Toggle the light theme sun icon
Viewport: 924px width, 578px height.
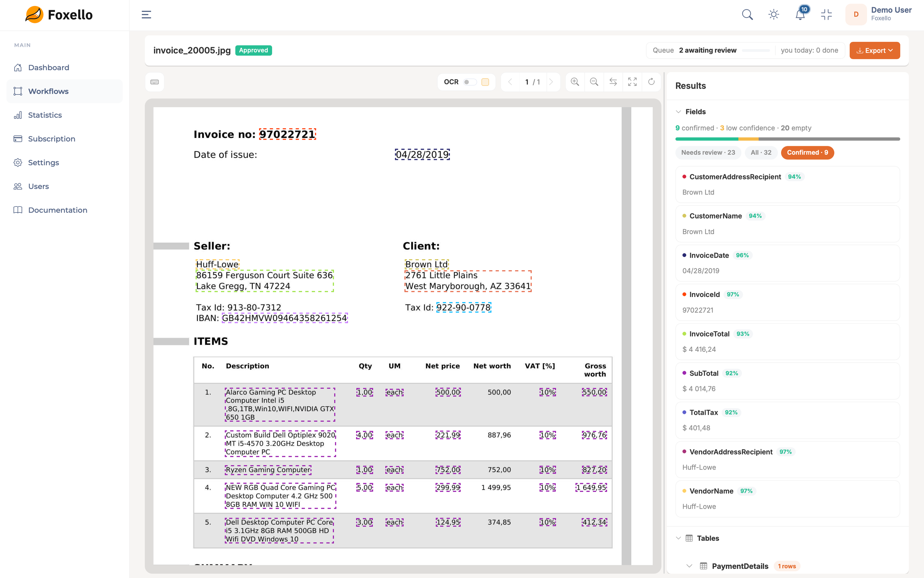pos(774,14)
